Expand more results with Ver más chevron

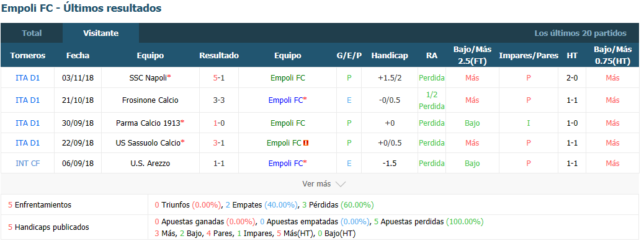coord(341,185)
